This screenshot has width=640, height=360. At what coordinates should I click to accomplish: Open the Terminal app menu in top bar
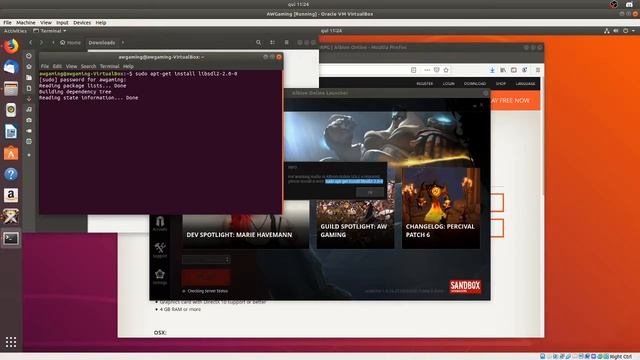[x=50, y=31]
